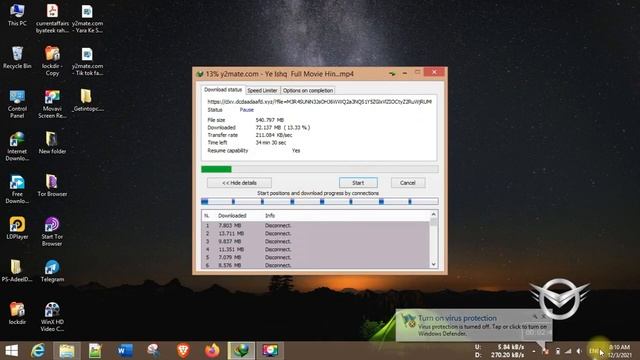Click the Info column header
Image resolution: width=640 pixels, height=360 pixels.
tap(270, 216)
